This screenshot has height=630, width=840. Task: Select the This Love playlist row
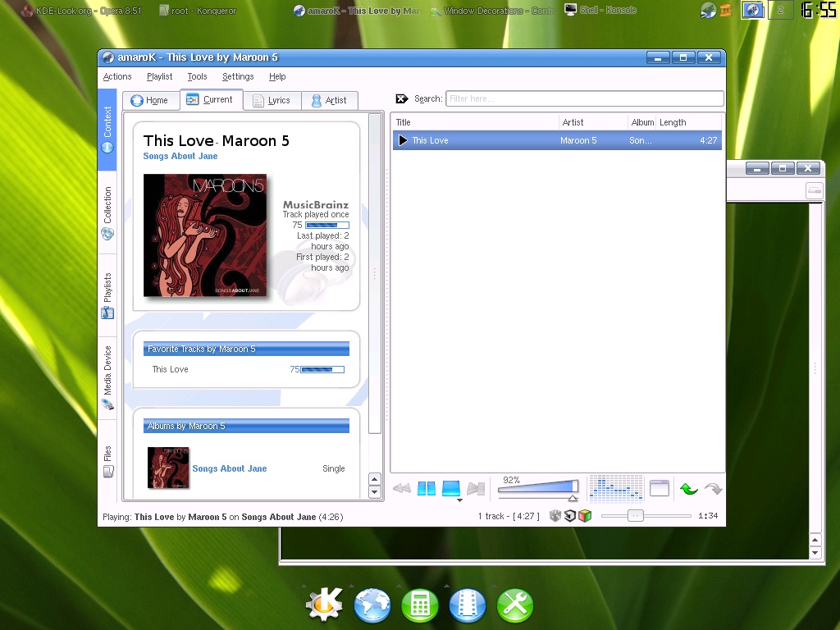(557, 140)
